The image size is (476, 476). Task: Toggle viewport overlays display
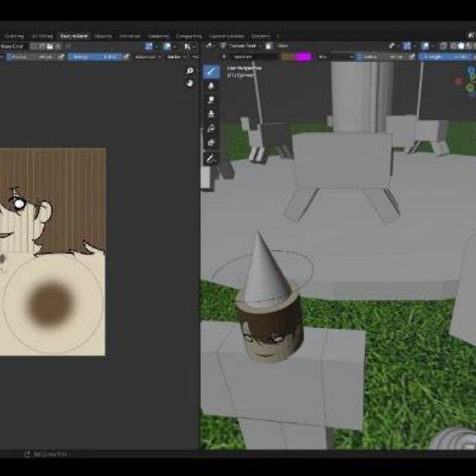tap(425, 46)
